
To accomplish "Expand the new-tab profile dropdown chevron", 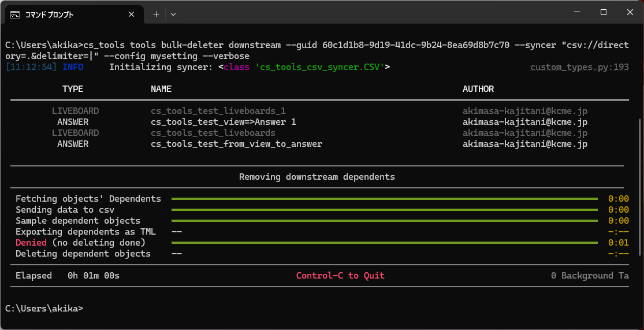I will (x=173, y=14).
